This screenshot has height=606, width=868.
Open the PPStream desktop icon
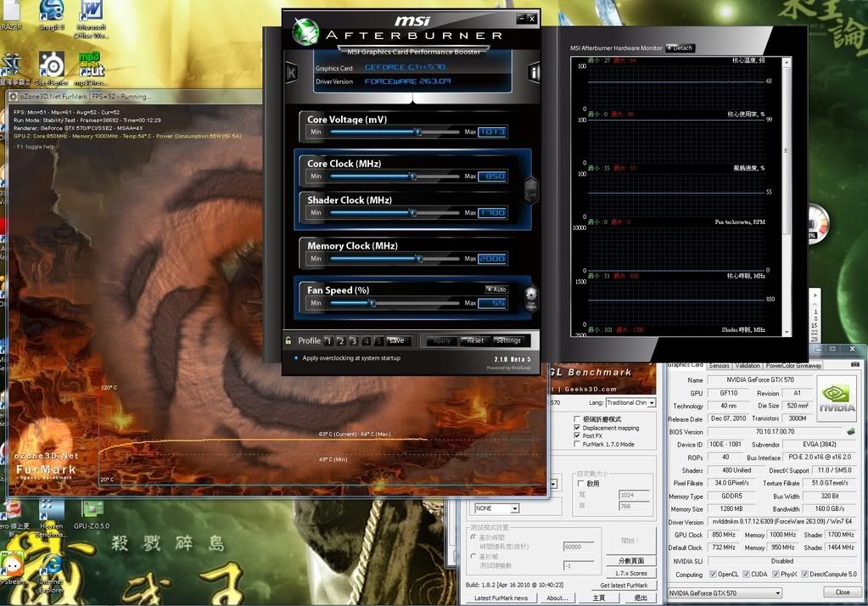point(12,570)
